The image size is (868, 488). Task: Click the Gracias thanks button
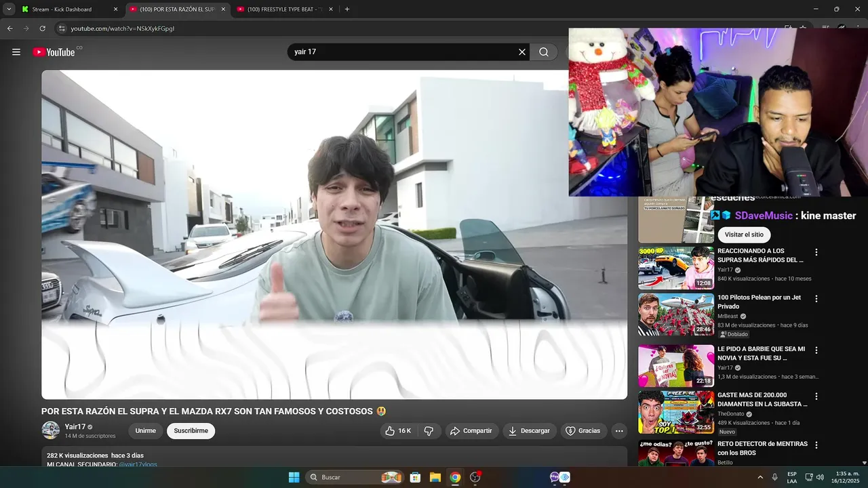coord(583,431)
